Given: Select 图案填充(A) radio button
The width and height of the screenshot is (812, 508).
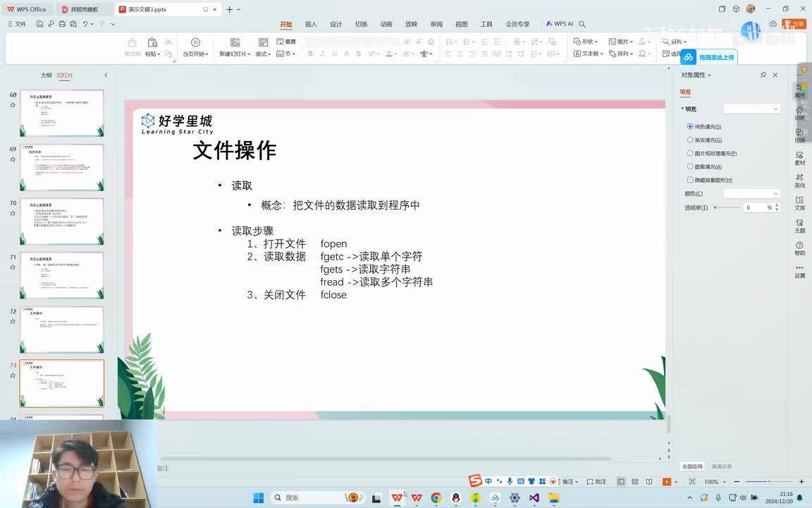Looking at the screenshot, I should 690,167.
